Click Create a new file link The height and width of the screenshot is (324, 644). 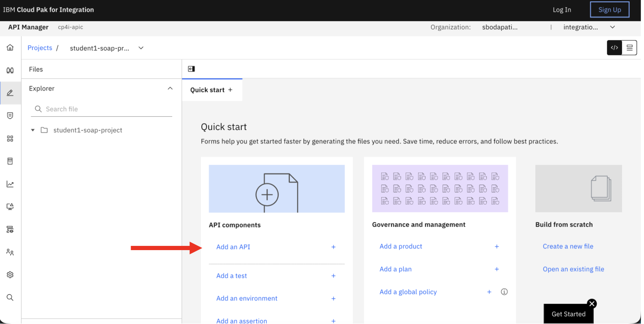(568, 247)
